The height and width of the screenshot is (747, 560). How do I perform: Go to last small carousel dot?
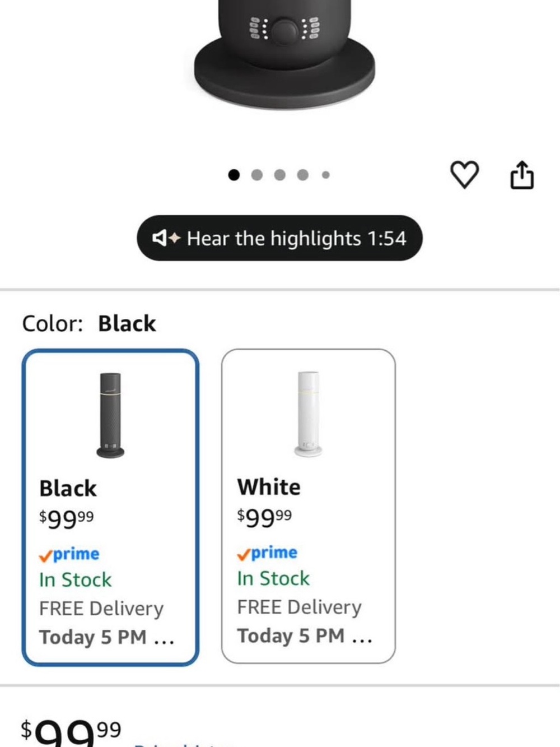(326, 175)
